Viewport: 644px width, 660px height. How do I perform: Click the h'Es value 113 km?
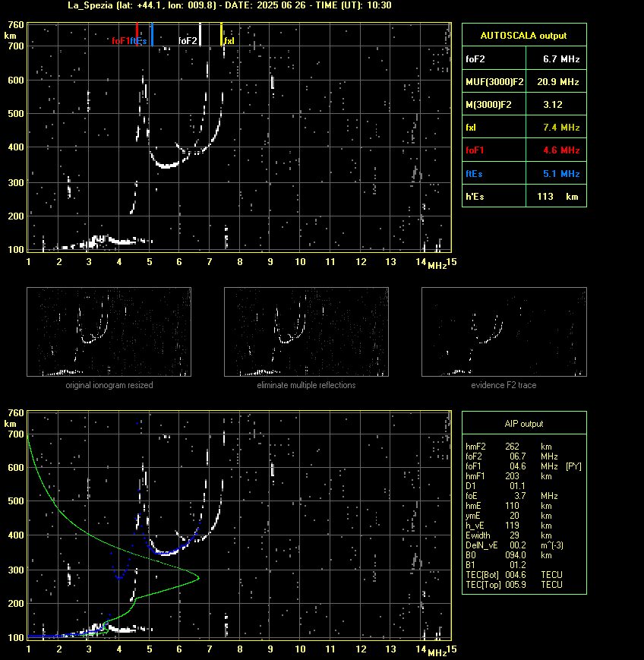tap(557, 197)
